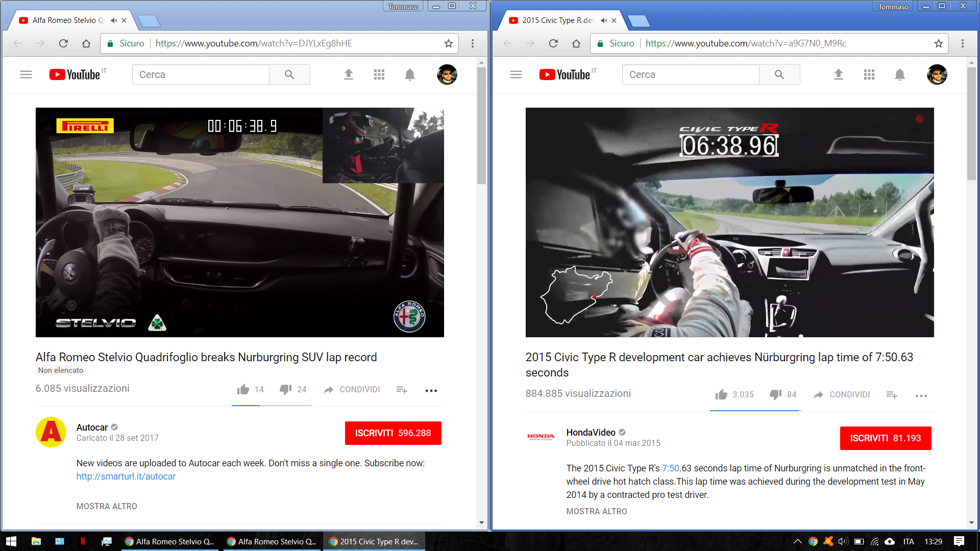Expand Autocar description with MOSTRA ALTRO
Image resolution: width=980 pixels, height=551 pixels.
pos(107,507)
